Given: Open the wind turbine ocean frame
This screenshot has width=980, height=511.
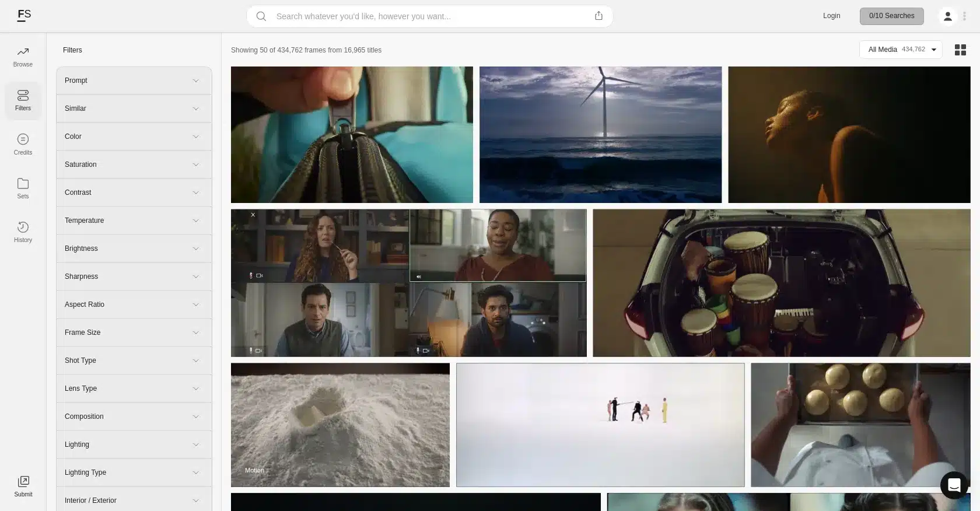Looking at the screenshot, I should (x=600, y=135).
